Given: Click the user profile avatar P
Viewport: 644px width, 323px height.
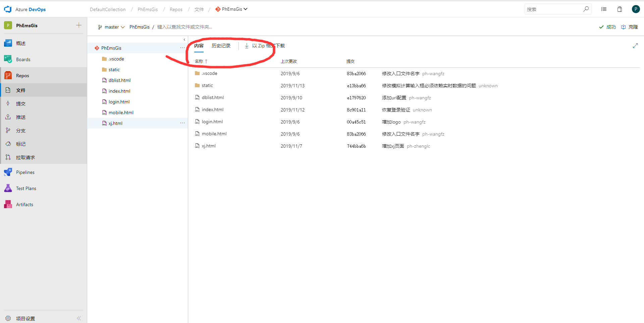Looking at the screenshot, I should tap(636, 9).
